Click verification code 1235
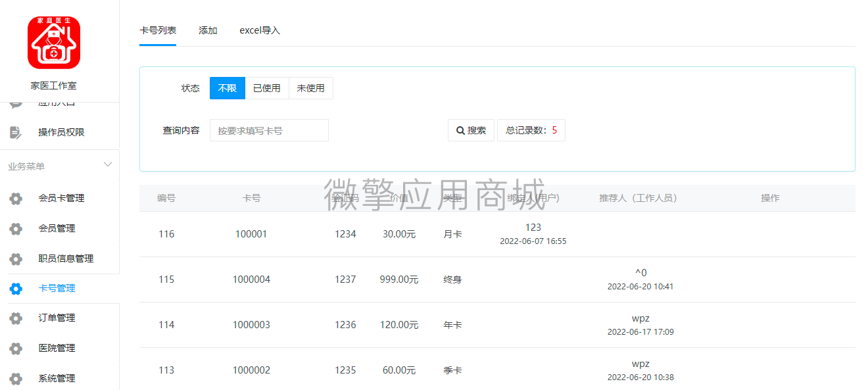 tap(345, 370)
